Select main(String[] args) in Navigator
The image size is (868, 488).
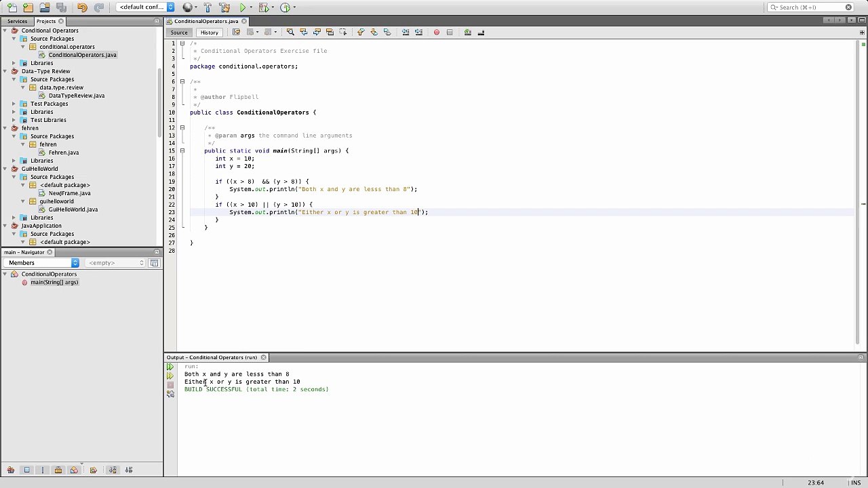coord(54,283)
